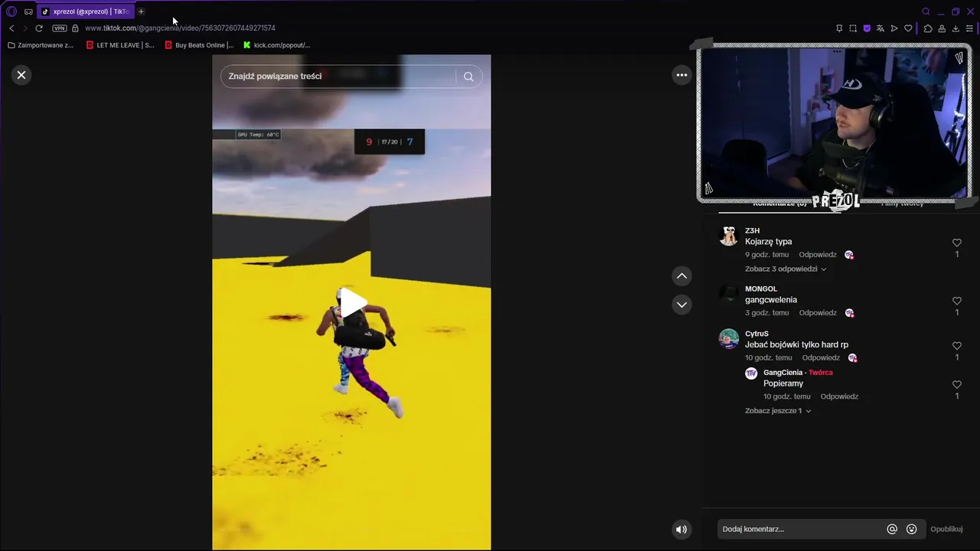Open CytruS's profile from username
The image size is (980, 551).
coord(756,334)
